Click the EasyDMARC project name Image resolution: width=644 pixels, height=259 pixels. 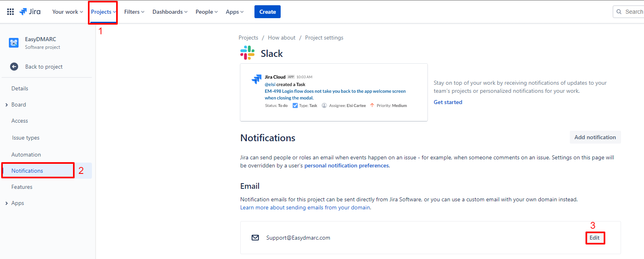pyautogui.click(x=41, y=39)
